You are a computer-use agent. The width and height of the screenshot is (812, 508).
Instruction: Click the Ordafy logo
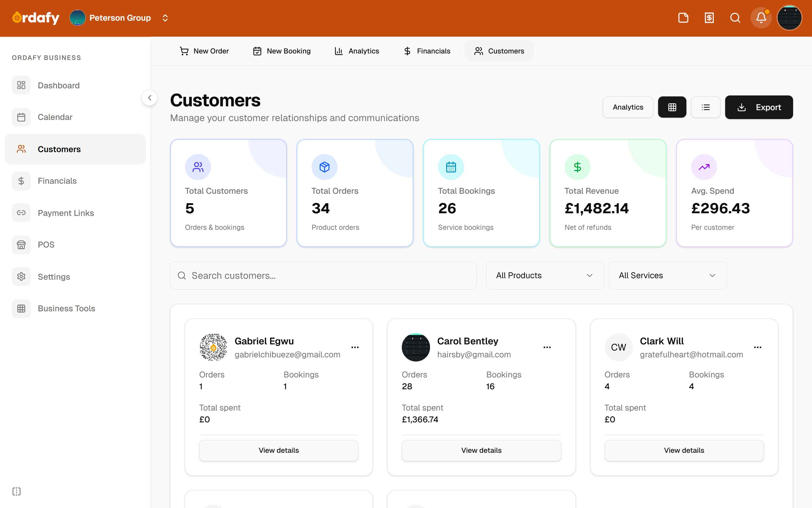click(x=36, y=18)
